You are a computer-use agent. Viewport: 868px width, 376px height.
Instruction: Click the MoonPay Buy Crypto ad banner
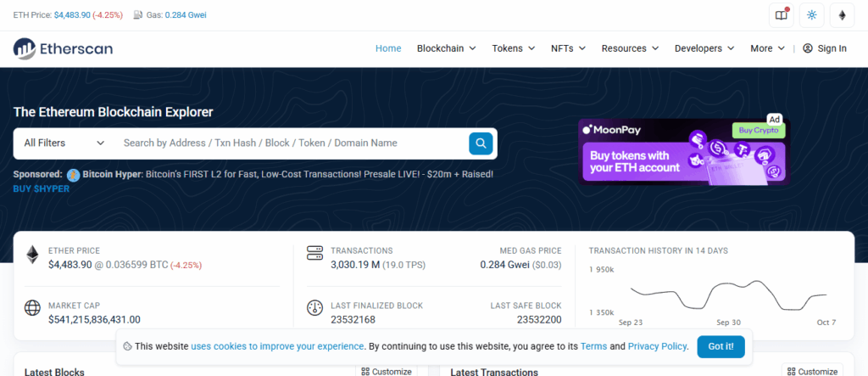click(x=683, y=151)
